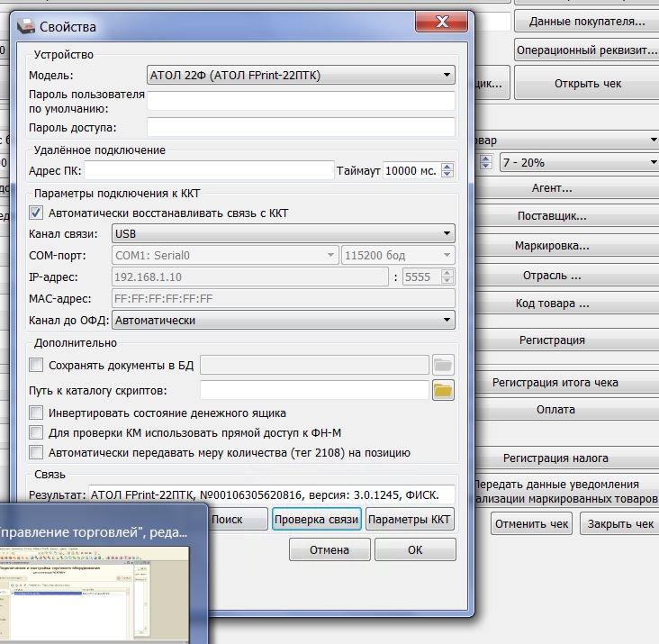Image resolution: width=659 pixels, height=644 pixels.
Task: Click the Открыть чек button
Action: [x=587, y=84]
